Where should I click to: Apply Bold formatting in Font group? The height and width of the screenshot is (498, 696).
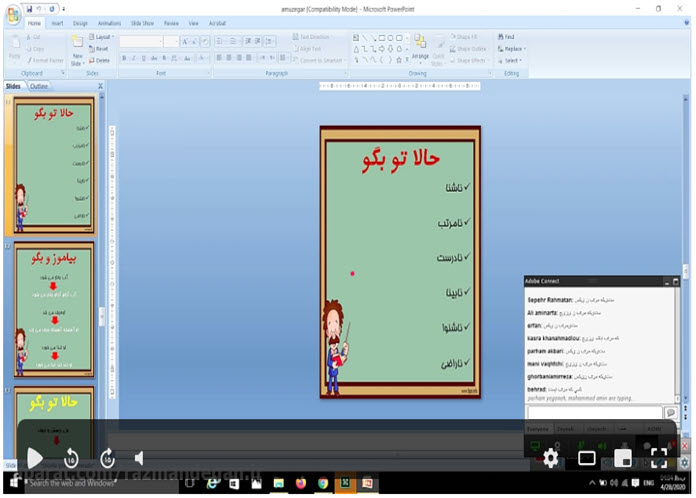[x=124, y=58]
